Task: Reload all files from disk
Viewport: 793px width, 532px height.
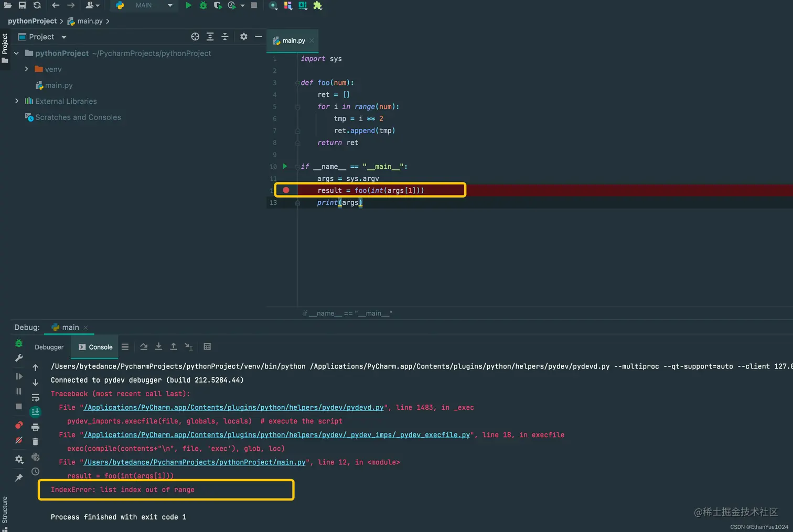Action: [x=37, y=5]
